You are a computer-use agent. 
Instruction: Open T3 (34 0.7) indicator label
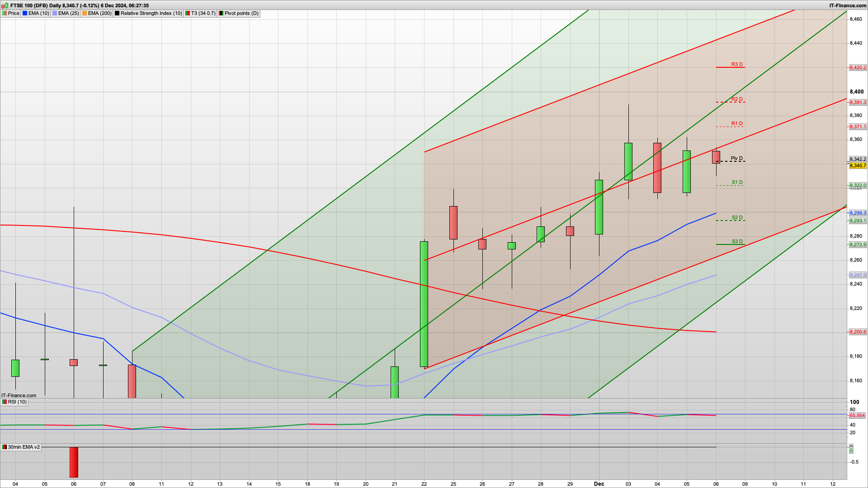coord(203,14)
